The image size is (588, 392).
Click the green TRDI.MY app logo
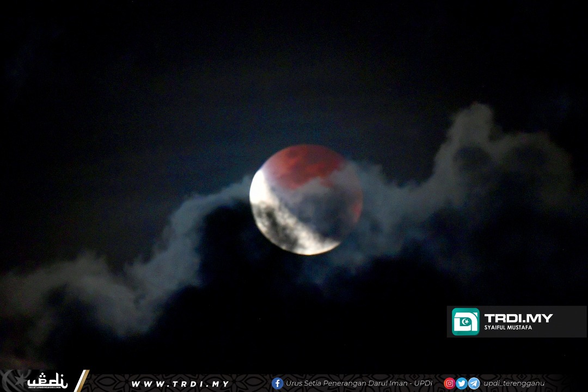(x=465, y=322)
